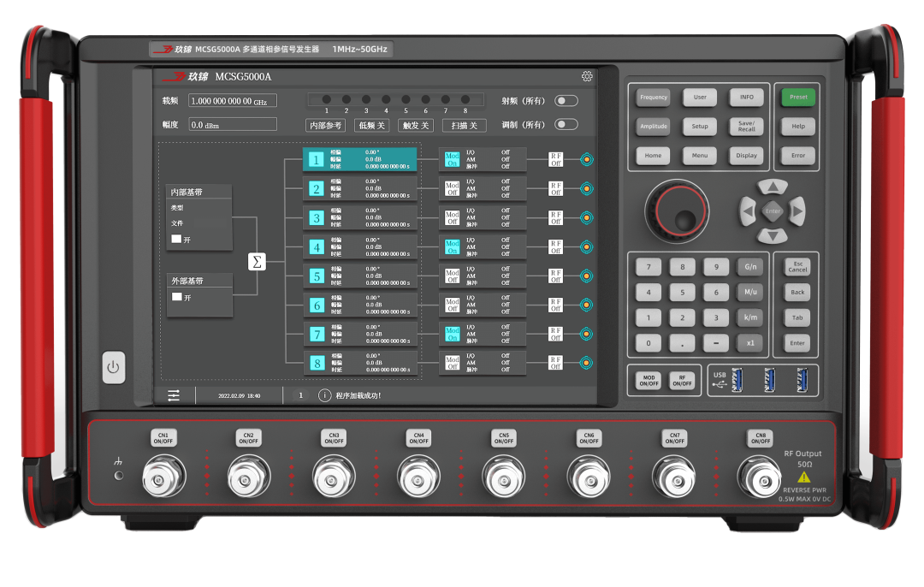Toggle channel 4 RF Off button
The height and width of the screenshot is (587, 924).
(x=556, y=247)
